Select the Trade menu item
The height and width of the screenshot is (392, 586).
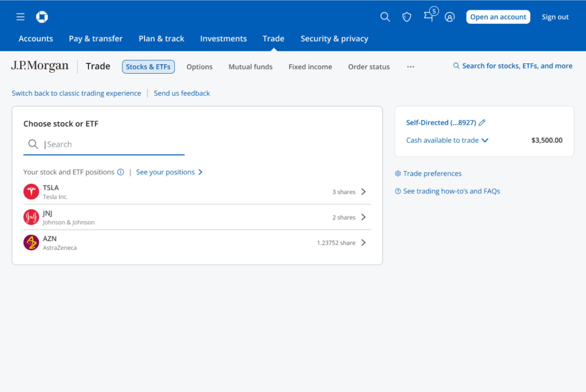tap(273, 38)
